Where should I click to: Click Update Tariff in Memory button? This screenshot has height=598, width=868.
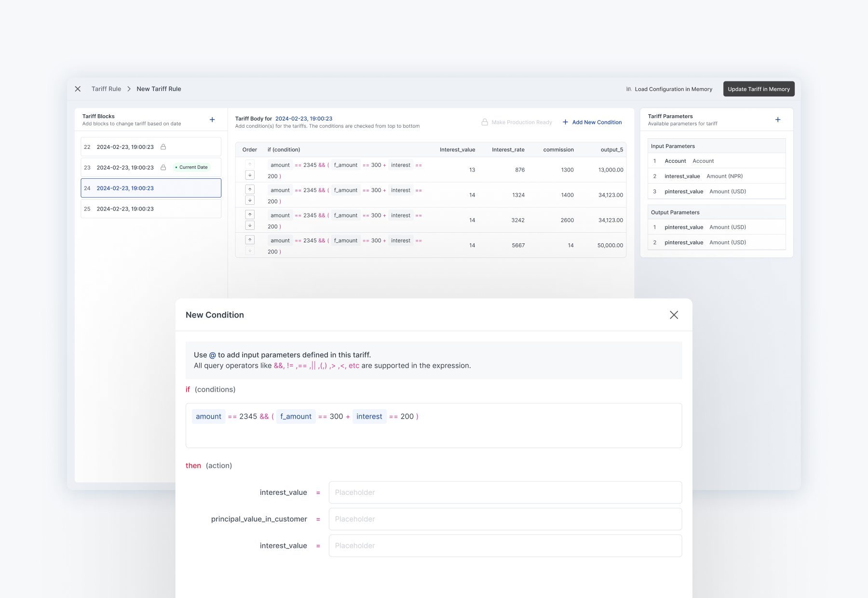click(x=759, y=89)
